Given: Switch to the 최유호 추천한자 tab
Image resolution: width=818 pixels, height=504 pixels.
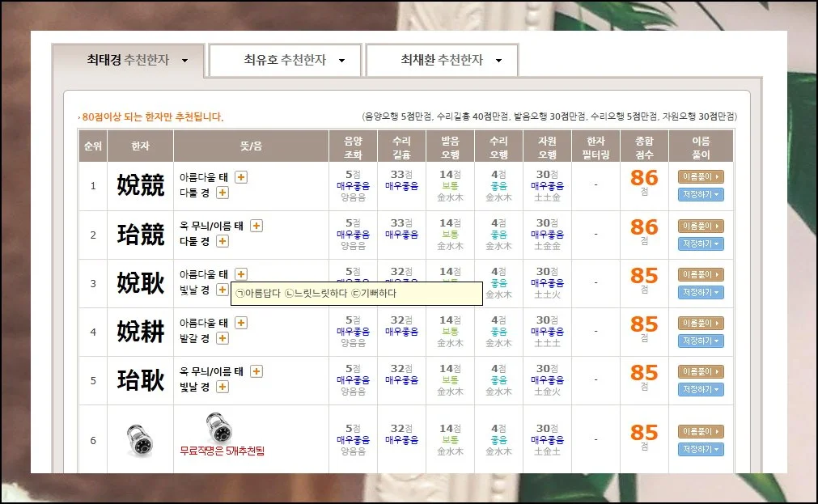Looking at the screenshot, I should pos(285,61).
